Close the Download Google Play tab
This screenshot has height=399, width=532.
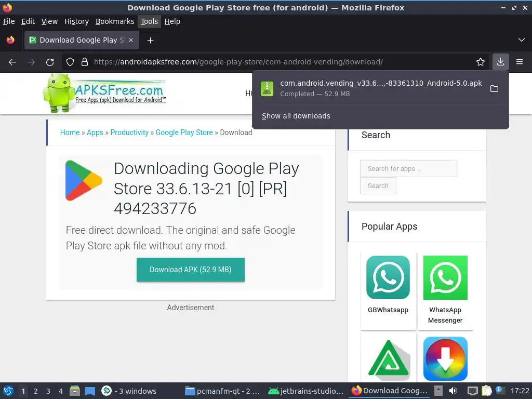(131, 40)
